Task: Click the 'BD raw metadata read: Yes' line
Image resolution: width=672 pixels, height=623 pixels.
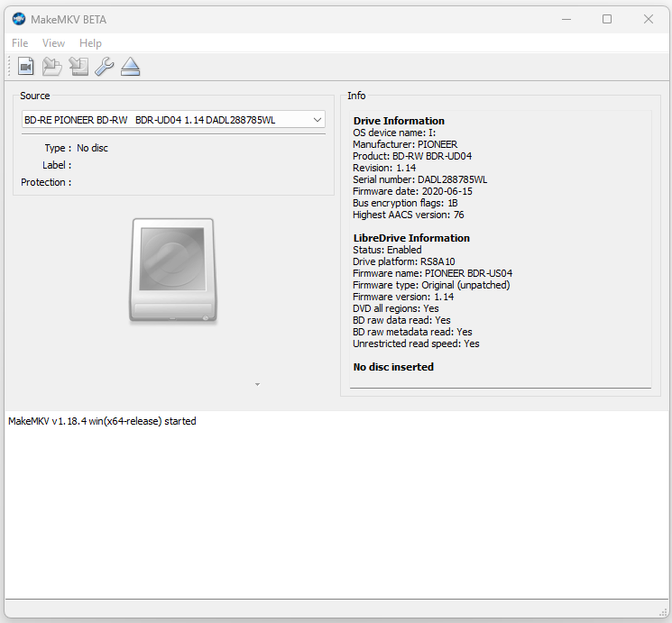Action: click(x=412, y=332)
